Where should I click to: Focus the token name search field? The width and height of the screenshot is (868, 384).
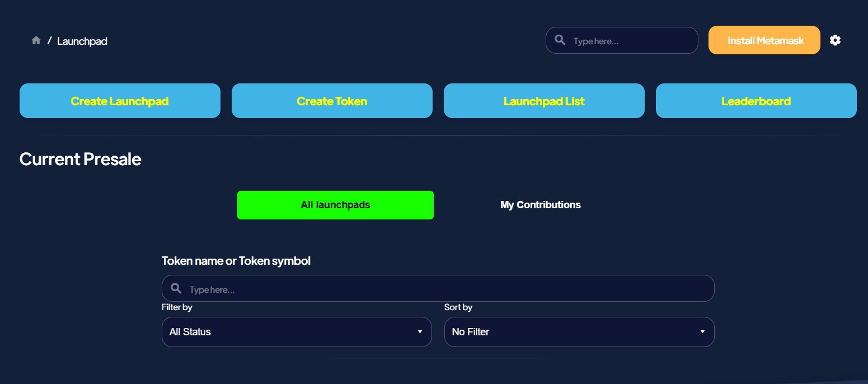pyautogui.click(x=438, y=288)
